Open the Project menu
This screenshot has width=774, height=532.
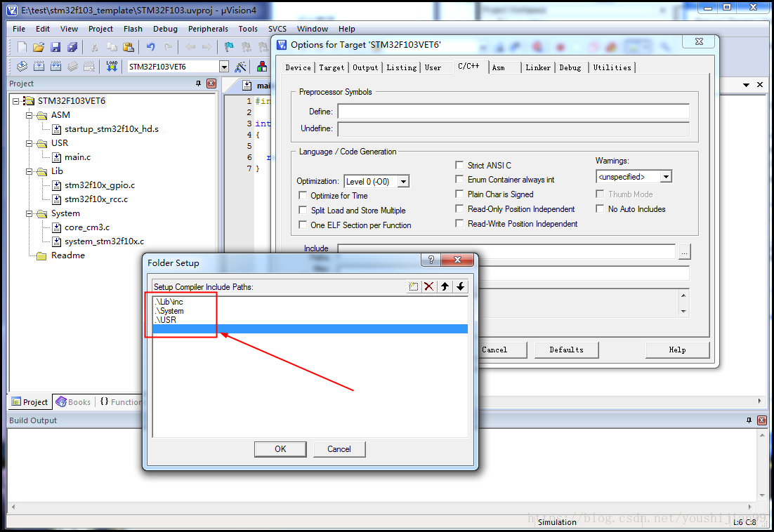100,29
